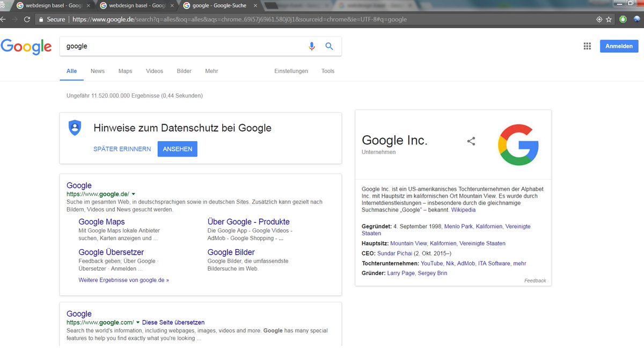Viewport: 644px width, 356px height.
Task: Click the blue privacy shield icon
Action: (75, 127)
